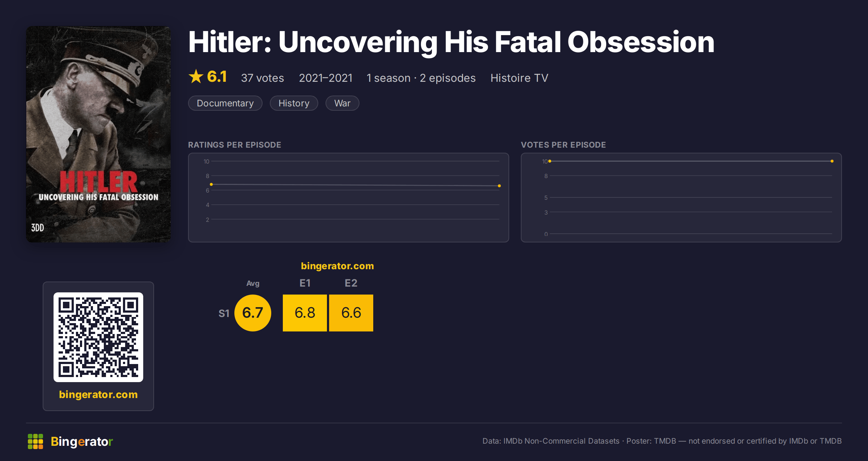Open the Hitler documentary poster thumbnail
The image size is (868, 461).
click(x=98, y=134)
